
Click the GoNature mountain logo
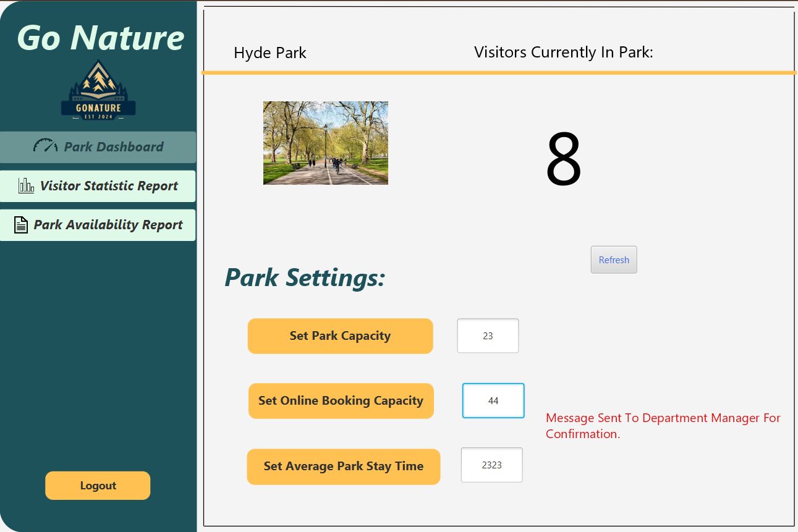tap(98, 90)
